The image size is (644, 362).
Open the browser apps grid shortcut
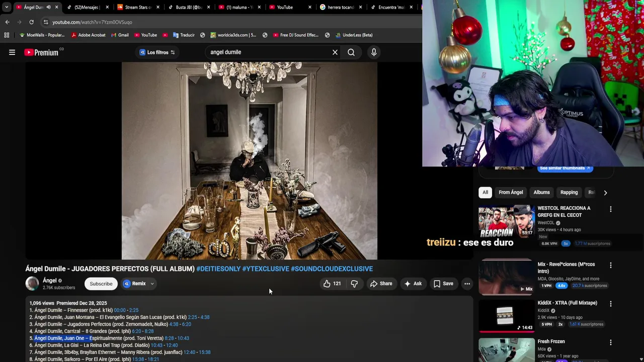tap(7, 35)
